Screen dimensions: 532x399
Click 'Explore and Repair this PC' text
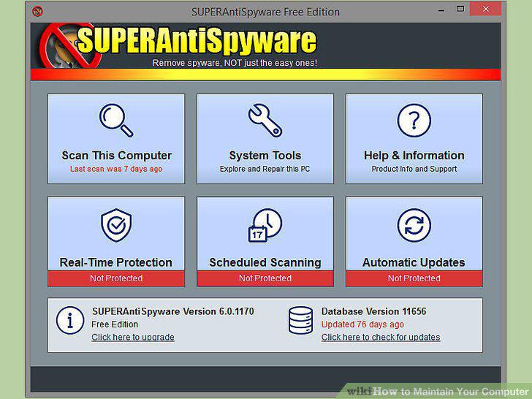(265, 169)
